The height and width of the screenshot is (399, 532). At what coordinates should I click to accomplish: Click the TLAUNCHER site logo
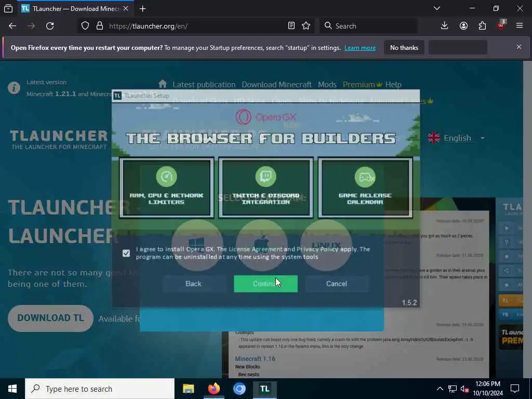pyautogui.click(x=59, y=139)
